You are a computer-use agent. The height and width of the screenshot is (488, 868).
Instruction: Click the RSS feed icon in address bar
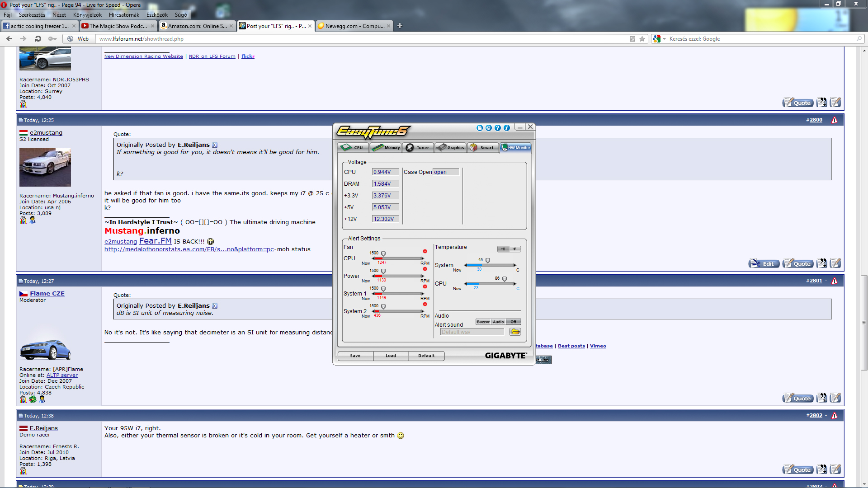(632, 39)
